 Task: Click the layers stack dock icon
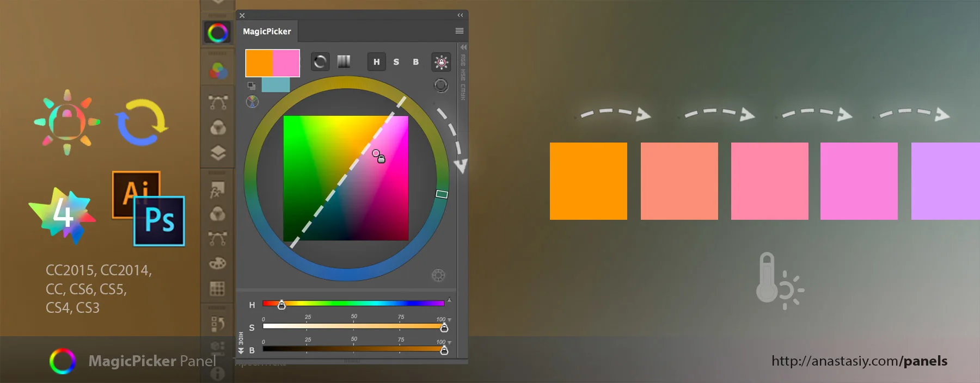click(218, 153)
